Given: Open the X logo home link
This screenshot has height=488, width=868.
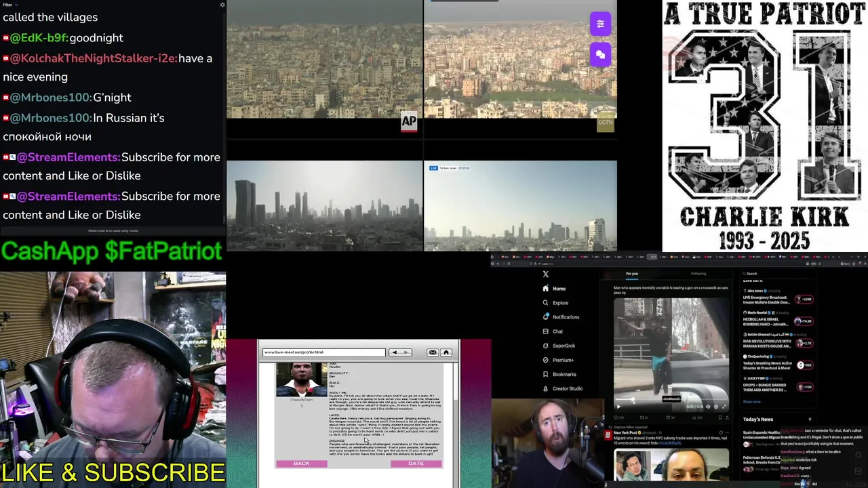Looking at the screenshot, I should [x=545, y=274].
